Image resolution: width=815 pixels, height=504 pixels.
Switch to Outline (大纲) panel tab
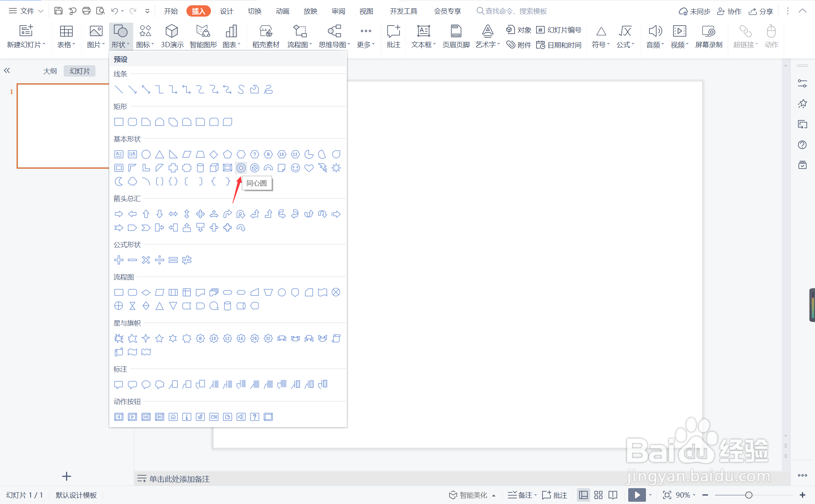[x=50, y=71]
